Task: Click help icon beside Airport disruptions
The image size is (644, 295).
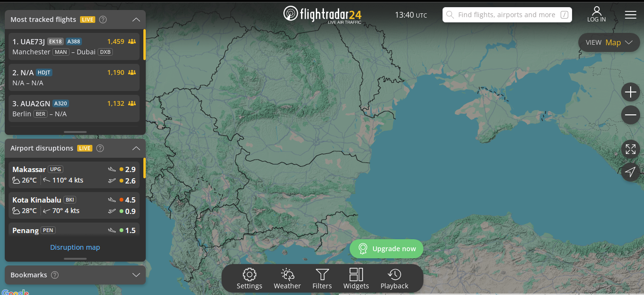Action: click(100, 148)
